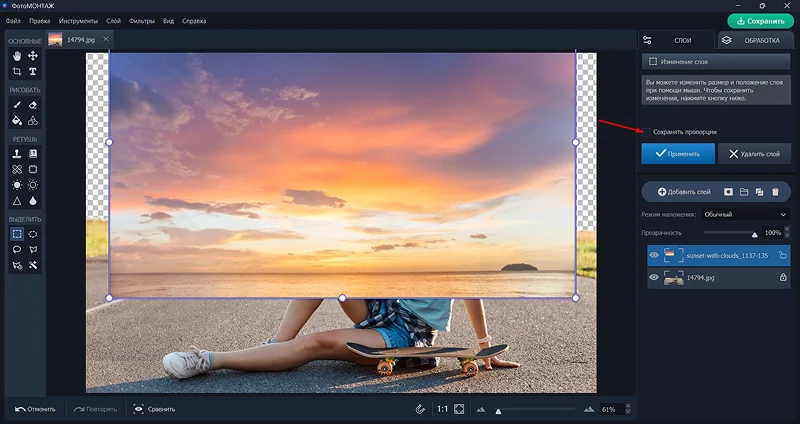Select the Hand pan tool
Screen dimensions: 800x424
(x=17, y=56)
